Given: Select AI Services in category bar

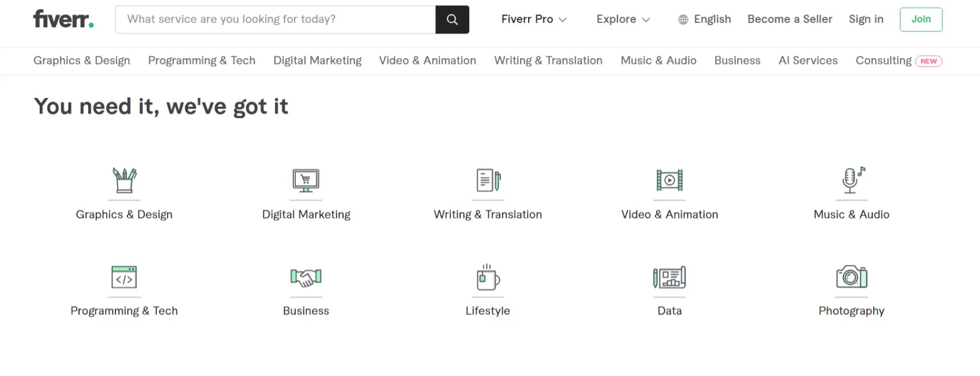Looking at the screenshot, I should [808, 60].
